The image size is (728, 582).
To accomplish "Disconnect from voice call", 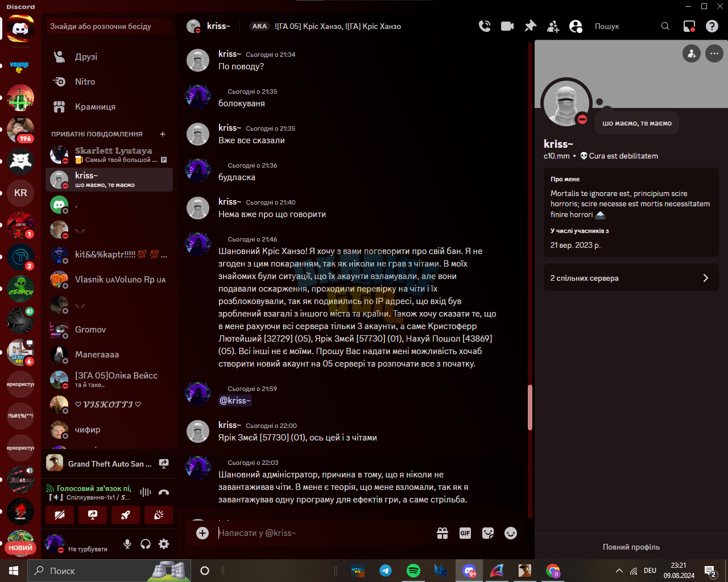I will tap(164, 492).
